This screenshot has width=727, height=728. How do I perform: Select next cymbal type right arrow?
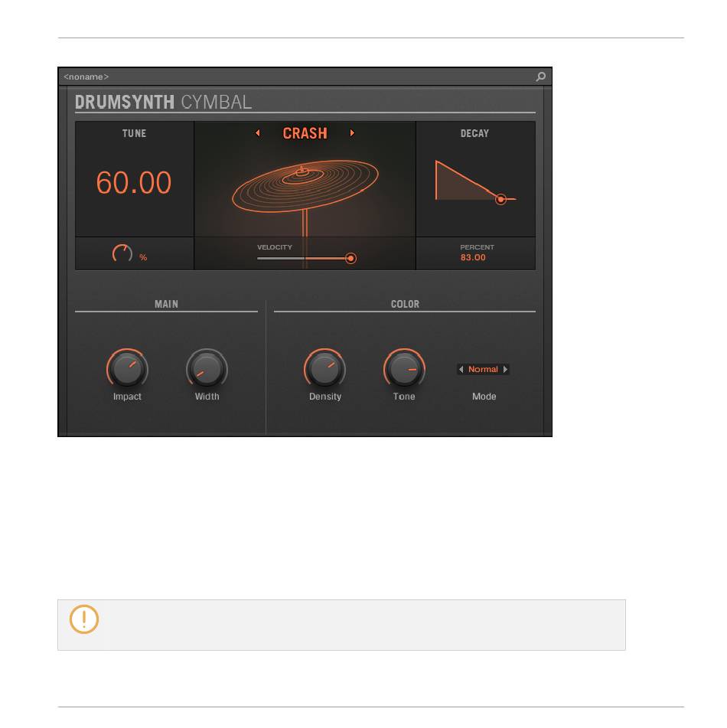pyautogui.click(x=352, y=133)
